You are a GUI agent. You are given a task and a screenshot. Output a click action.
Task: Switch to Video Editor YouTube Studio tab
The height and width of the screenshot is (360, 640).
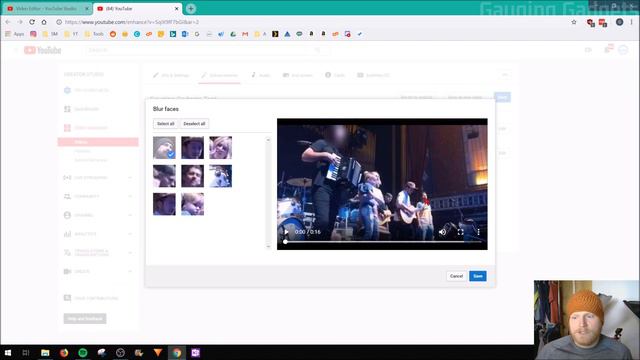pyautogui.click(x=46, y=9)
